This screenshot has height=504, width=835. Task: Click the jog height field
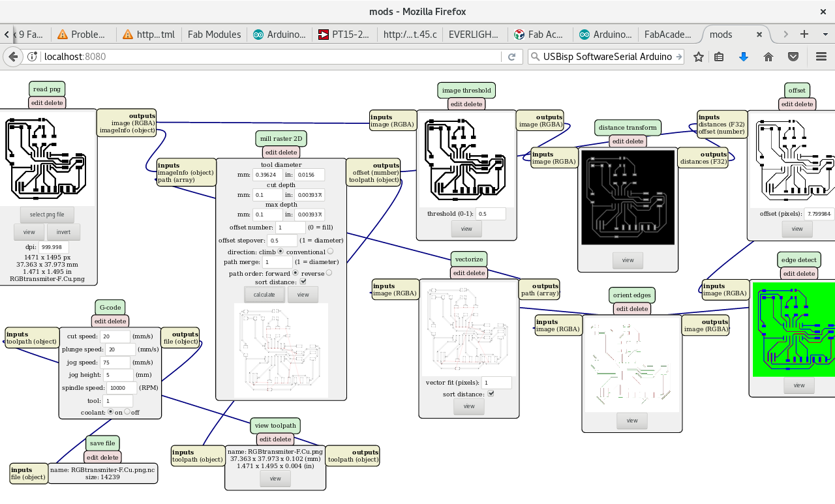pos(118,375)
